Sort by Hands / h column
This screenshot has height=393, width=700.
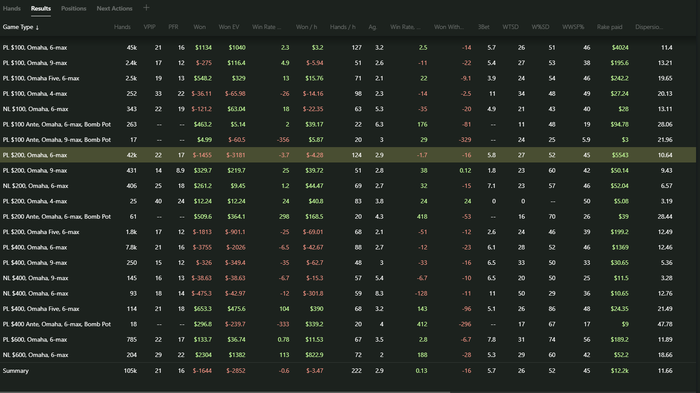pyautogui.click(x=342, y=27)
